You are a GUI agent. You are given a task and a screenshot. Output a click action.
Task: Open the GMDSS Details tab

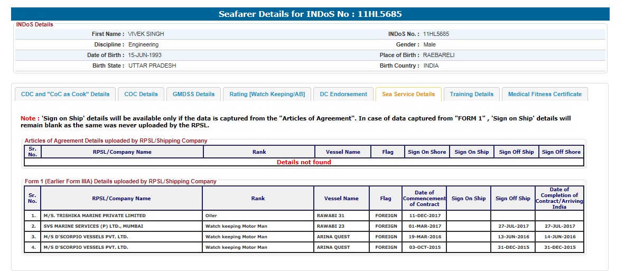194,94
